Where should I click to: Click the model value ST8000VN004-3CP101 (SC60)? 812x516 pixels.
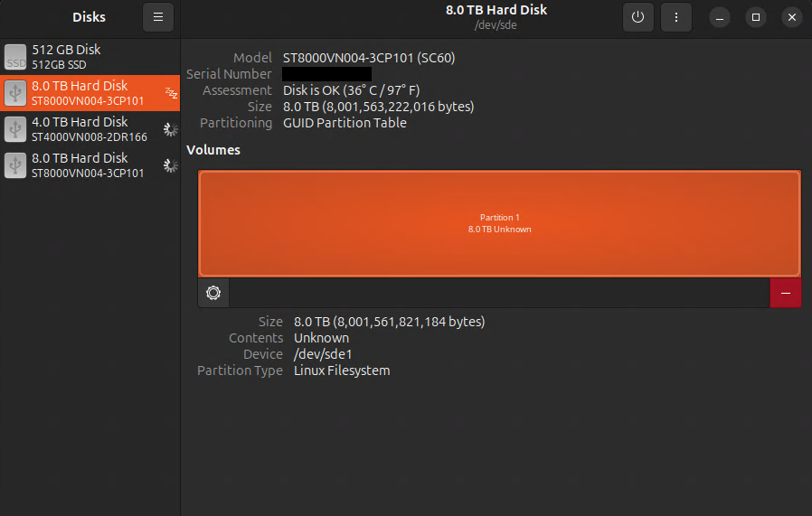(x=369, y=58)
